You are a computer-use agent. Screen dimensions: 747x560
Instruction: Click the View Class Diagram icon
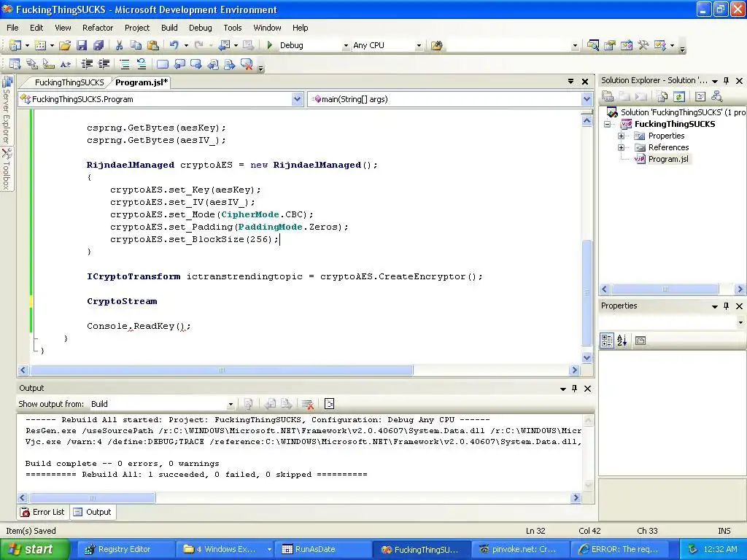716,97
